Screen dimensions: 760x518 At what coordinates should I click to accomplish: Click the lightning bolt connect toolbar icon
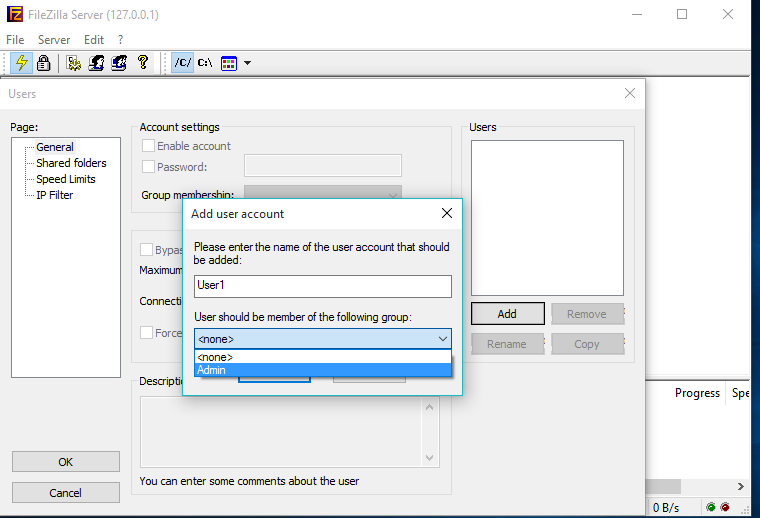coord(21,62)
